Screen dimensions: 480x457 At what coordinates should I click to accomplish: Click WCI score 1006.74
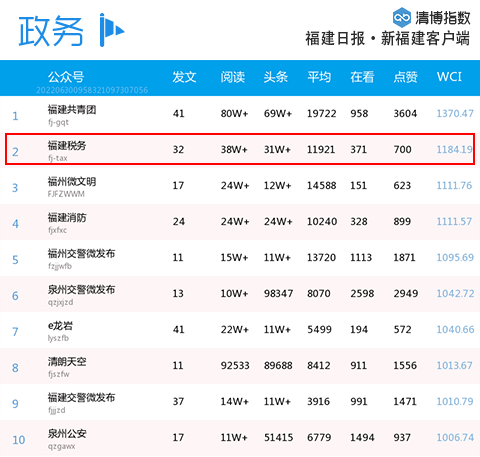(455, 437)
